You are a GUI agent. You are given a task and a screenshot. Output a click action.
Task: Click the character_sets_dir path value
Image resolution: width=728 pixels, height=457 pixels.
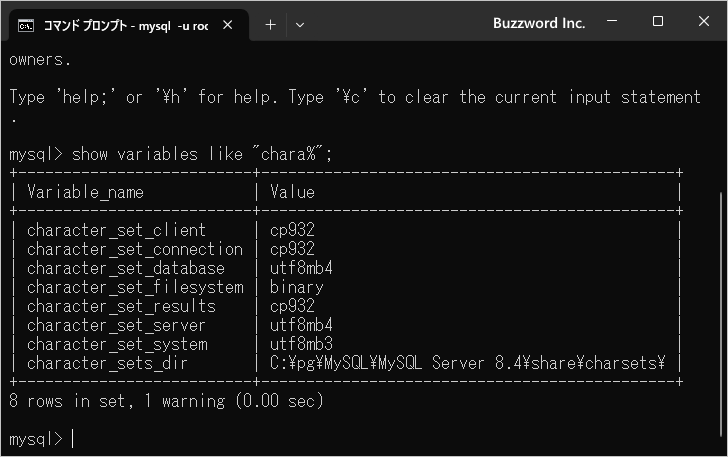click(x=468, y=363)
